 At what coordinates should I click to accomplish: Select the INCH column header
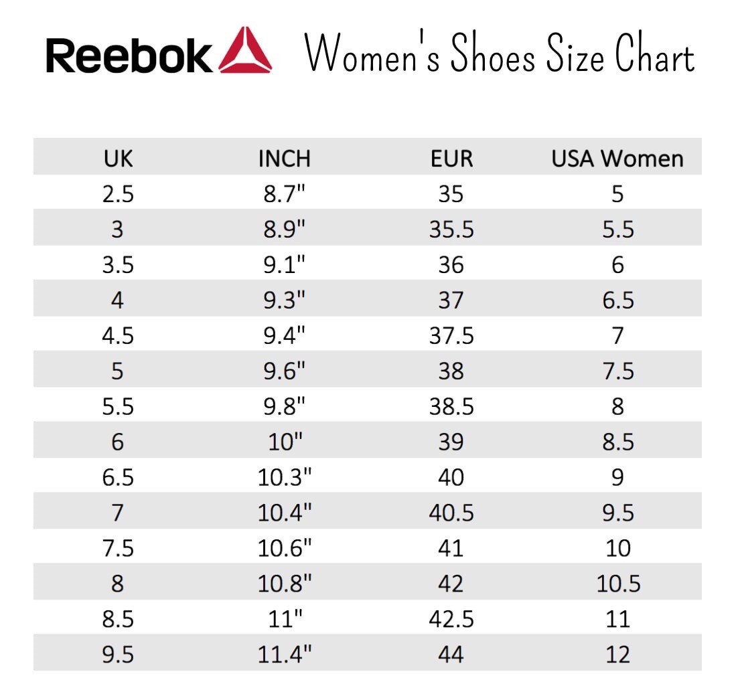click(x=284, y=159)
